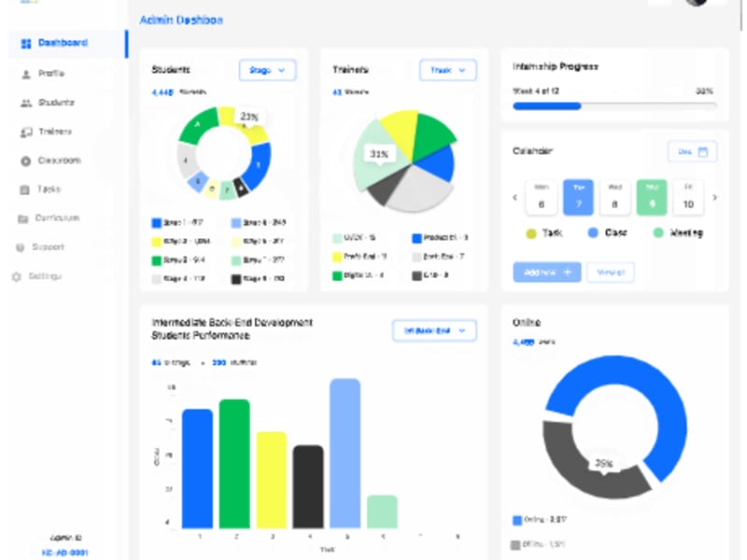
Task: Open the Stage dropdown in Students card
Action: pyautogui.click(x=267, y=70)
